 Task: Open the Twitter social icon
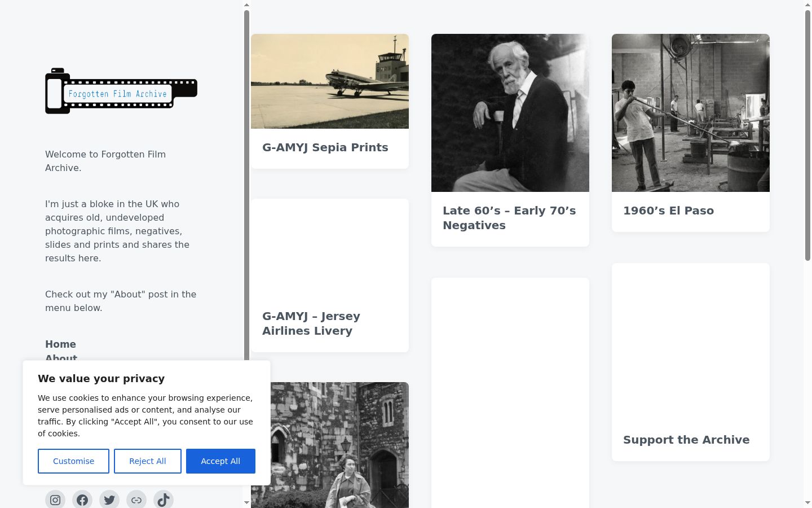point(109,500)
